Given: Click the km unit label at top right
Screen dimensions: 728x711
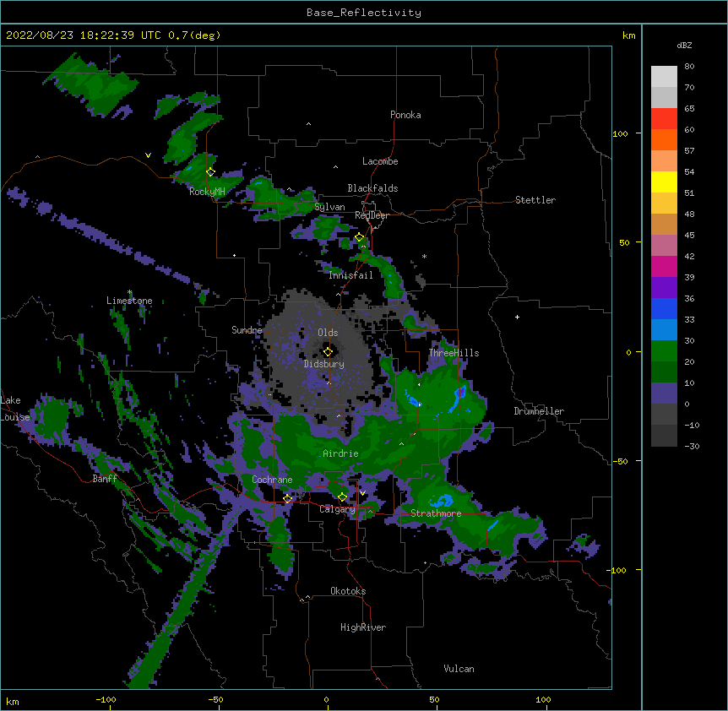Looking at the screenshot, I should 628,35.
